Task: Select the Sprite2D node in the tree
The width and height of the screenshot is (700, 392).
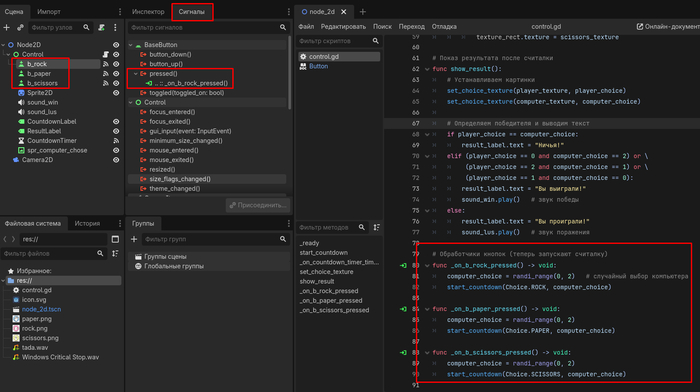Action: 40,93
